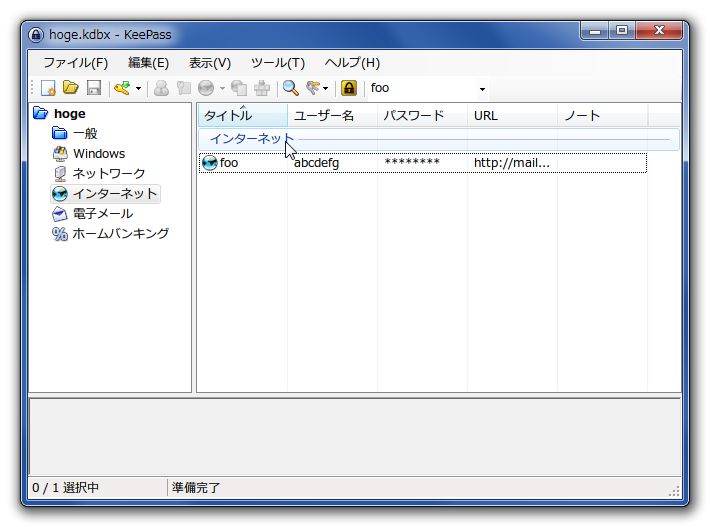Click the Copy User Name icon

pyautogui.click(x=161, y=88)
